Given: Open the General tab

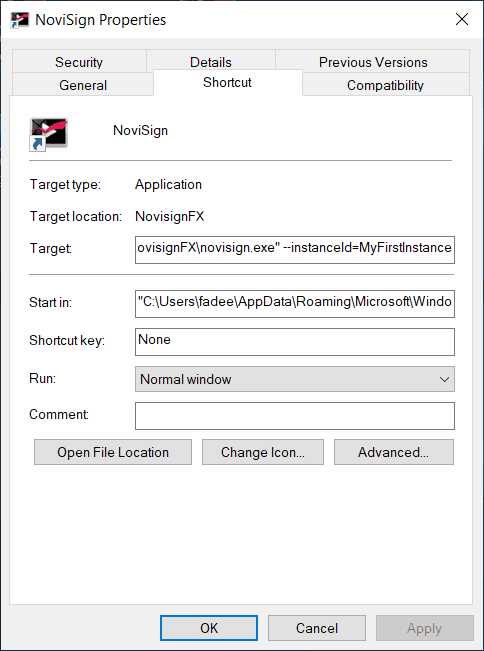Looking at the screenshot, I should point(83,85).
